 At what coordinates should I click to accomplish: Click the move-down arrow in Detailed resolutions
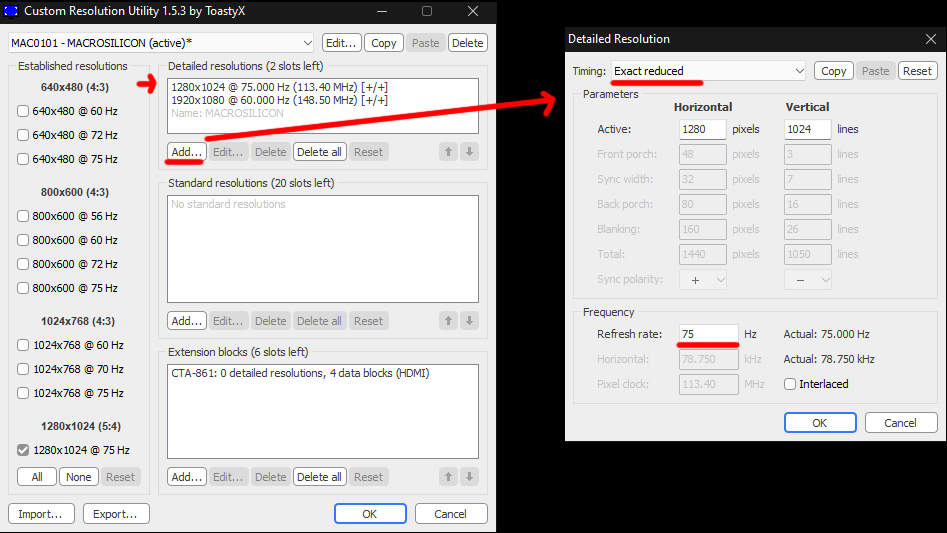[470, 152]
